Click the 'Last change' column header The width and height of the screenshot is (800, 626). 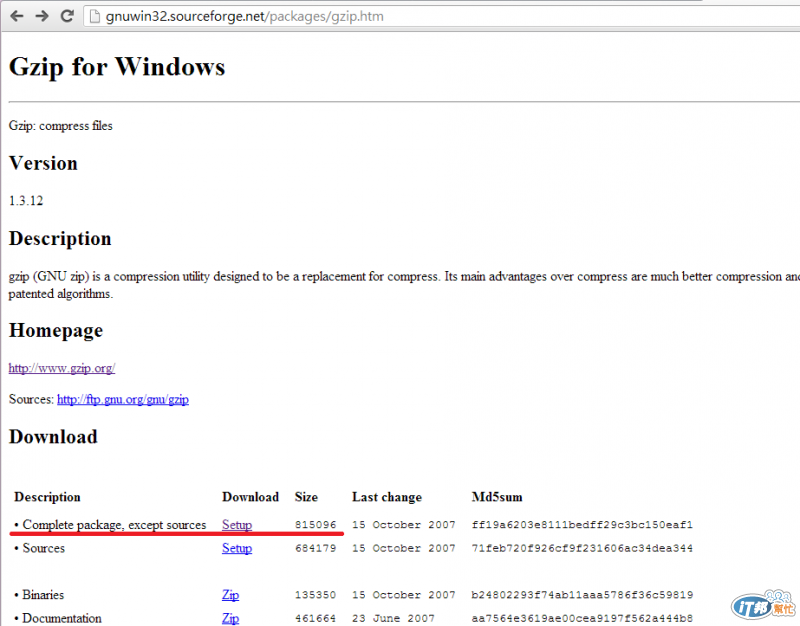tap(387, 497)
